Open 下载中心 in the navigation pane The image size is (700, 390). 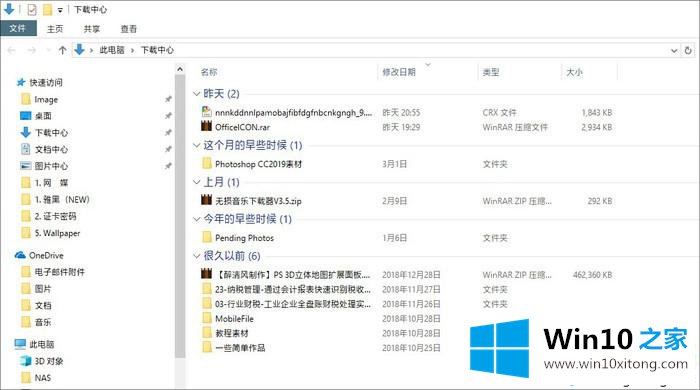pyautogui.click(x=51, y=133)
